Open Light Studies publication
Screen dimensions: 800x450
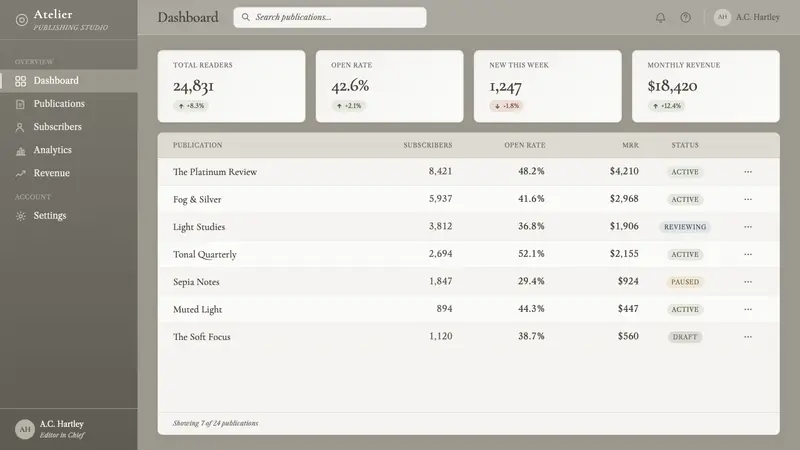coord(199,227)
